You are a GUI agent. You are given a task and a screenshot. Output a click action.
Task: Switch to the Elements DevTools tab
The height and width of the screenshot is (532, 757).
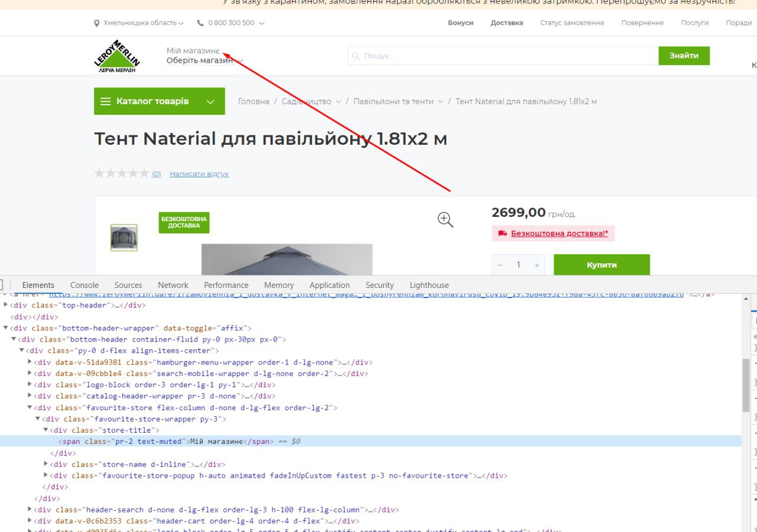[38, 285]
